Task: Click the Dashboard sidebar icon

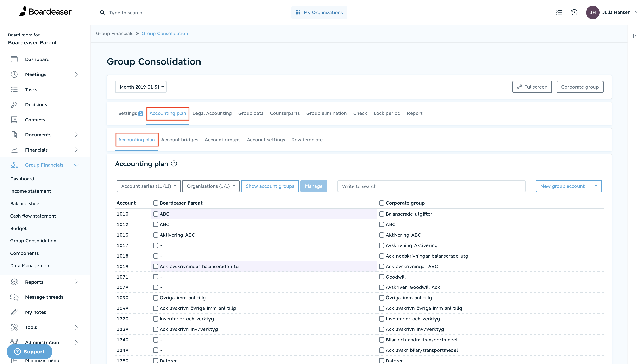Action: pyautogui.click(x=14, y=59)
